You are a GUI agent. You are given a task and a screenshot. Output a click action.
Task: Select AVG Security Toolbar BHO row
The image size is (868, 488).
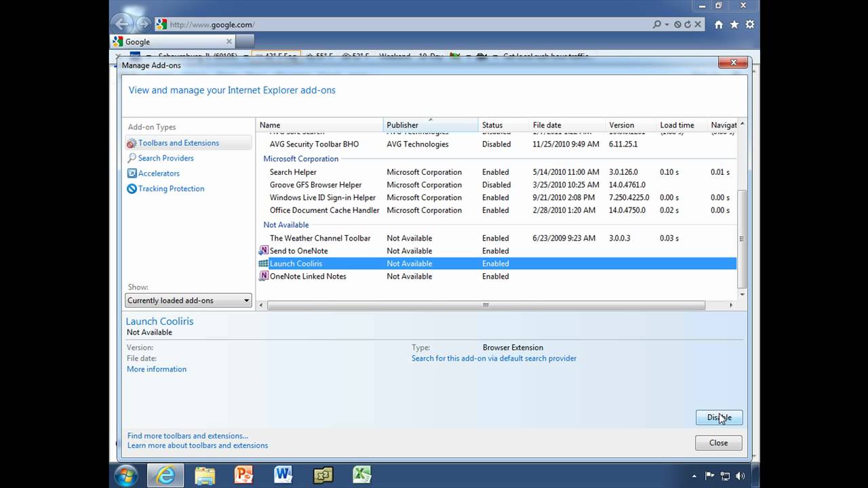pyautogui.click(x=496, y=144)
